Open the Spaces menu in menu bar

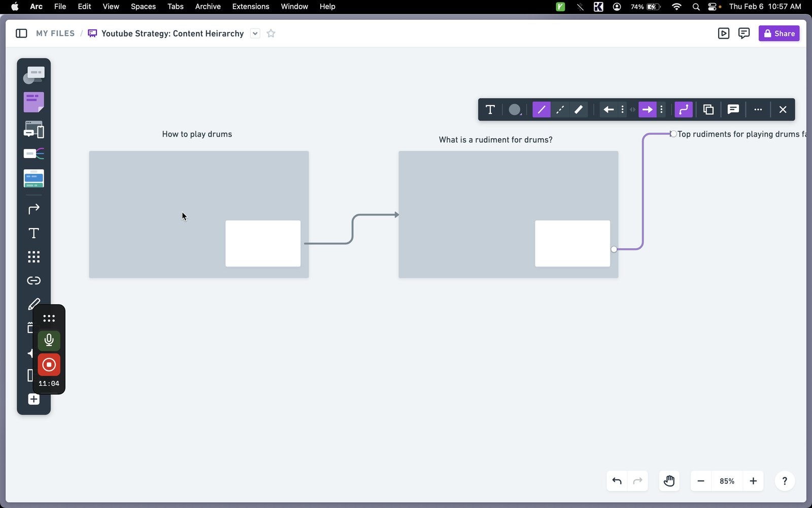[143, 7]
